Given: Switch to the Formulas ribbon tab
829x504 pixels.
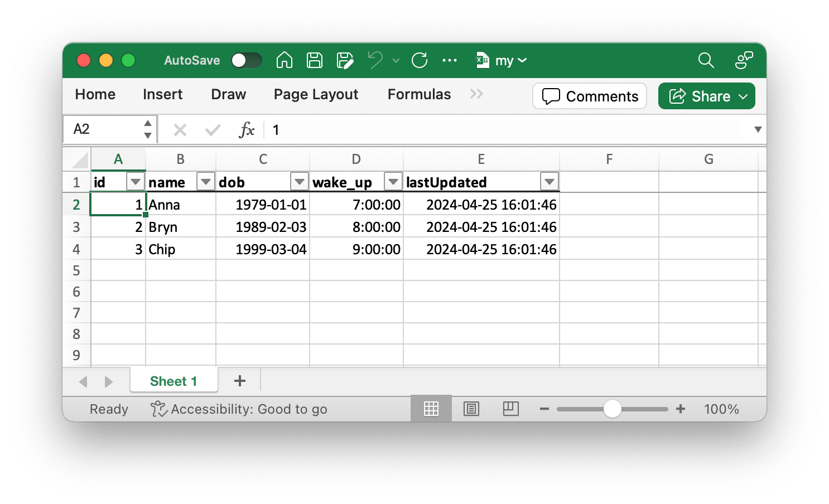Looking at the screenshot, I should 420,95.
